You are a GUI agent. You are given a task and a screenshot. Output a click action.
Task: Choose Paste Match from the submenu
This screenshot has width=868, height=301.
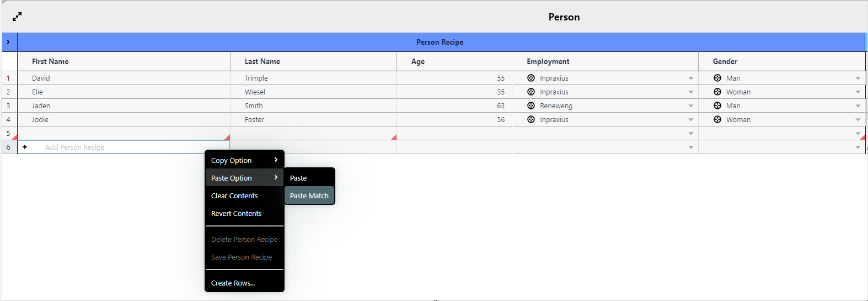click(x=309, y=196)
